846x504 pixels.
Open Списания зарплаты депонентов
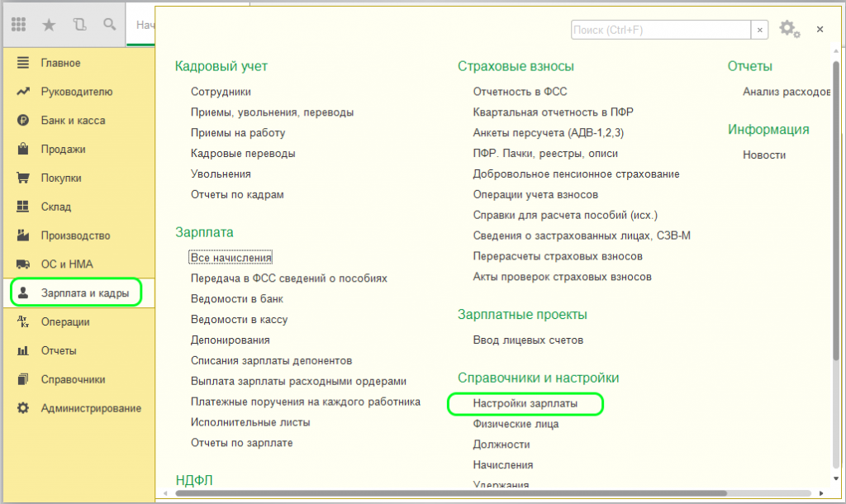[x=271, y=360]
